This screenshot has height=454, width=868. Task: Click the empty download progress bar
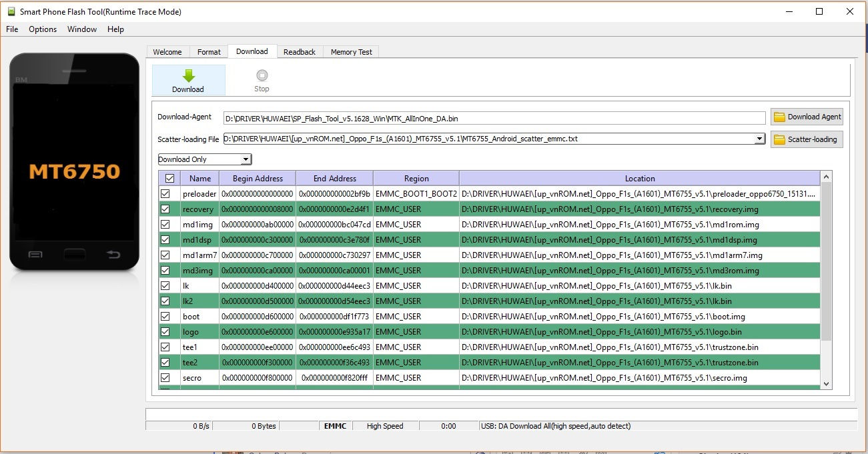click(501, 414)
